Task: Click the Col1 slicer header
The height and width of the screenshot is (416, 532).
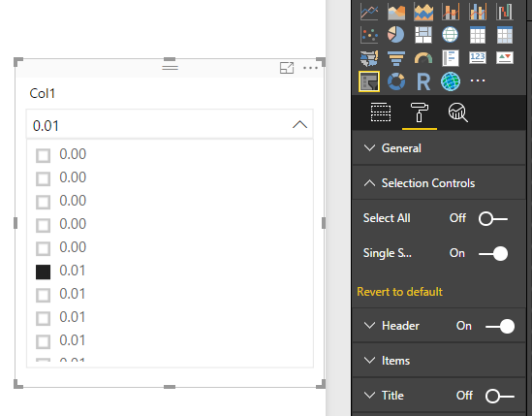Action: (x=42, y=93)
